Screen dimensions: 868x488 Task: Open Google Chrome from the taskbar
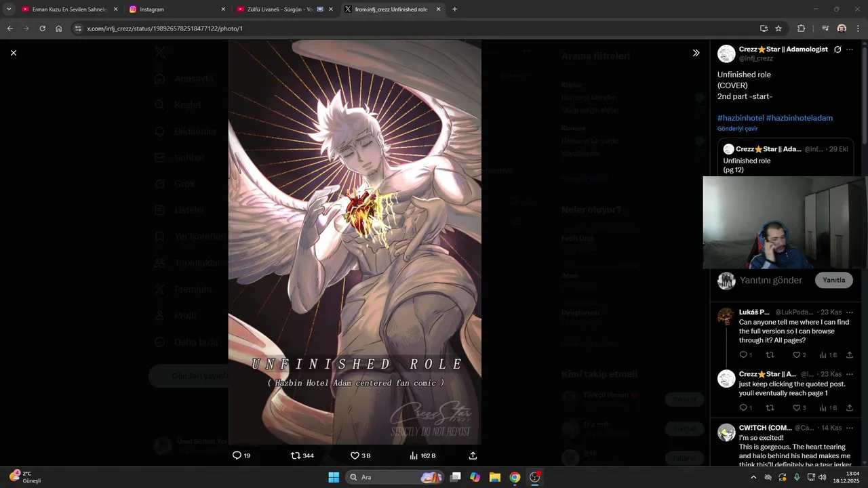[515, 477]
